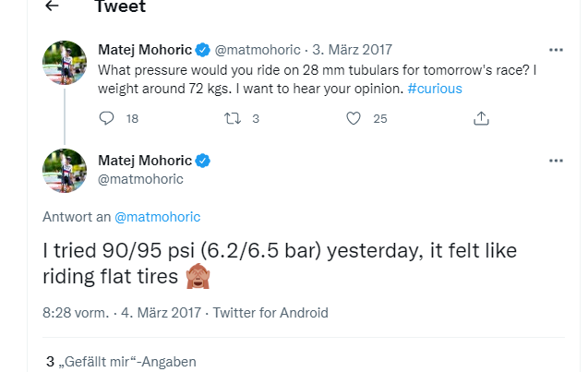This screenshot has height=372, width=588.
Task: Click the verified badge in first tweet
Action: click(203, 49)
